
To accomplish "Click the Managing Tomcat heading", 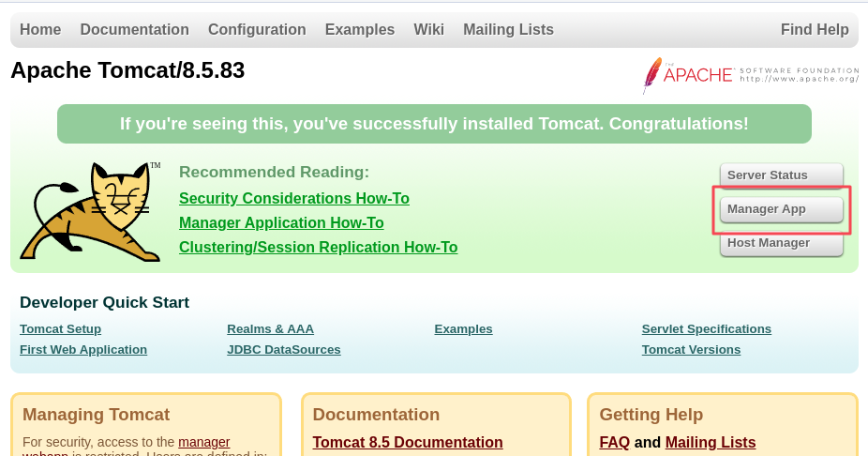I will [97, 415].
